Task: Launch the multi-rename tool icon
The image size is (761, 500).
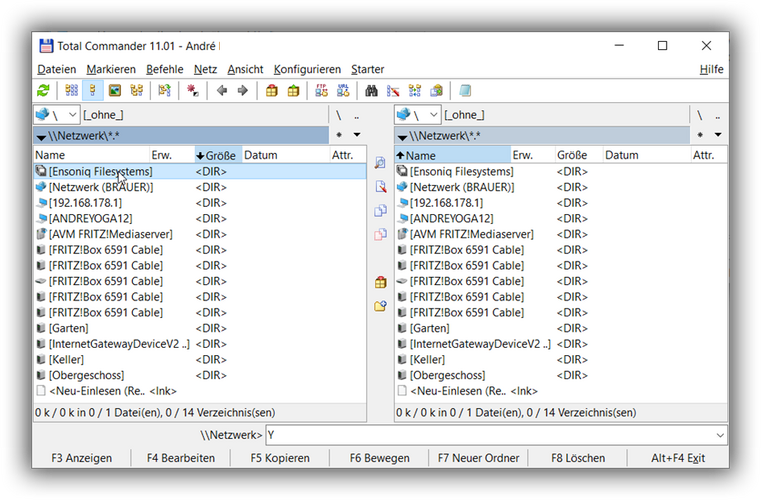Action: click(393, 91)
